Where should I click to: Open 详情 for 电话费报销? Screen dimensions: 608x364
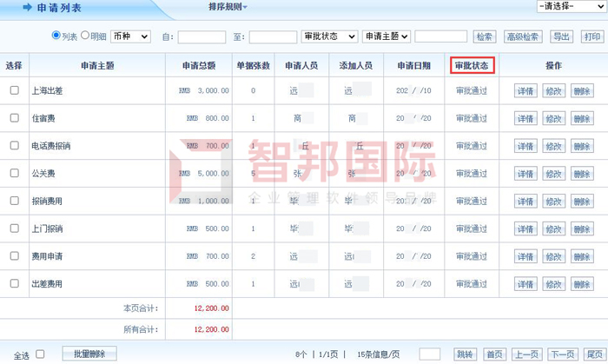click(525, 146)
